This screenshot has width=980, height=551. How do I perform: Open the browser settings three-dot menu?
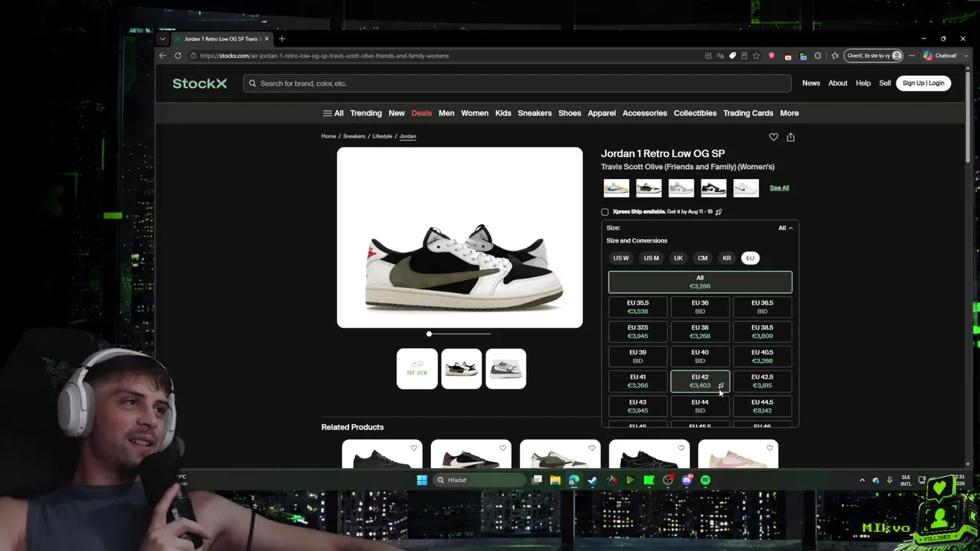(911, 56)
